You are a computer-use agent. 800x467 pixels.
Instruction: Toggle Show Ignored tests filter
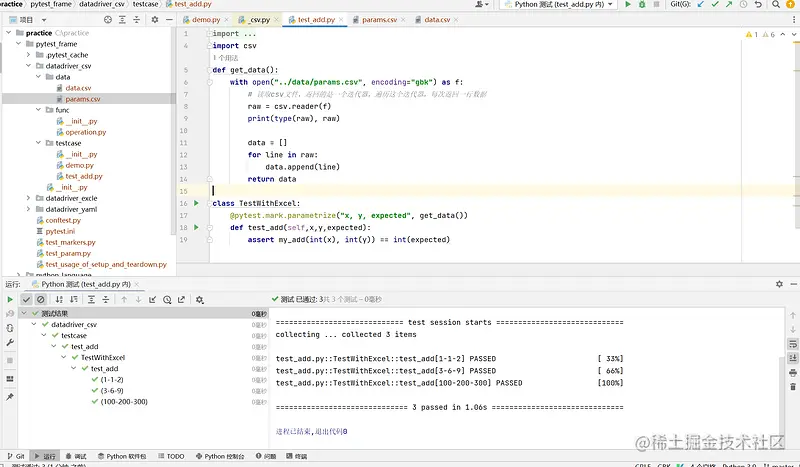click(41, 300)
